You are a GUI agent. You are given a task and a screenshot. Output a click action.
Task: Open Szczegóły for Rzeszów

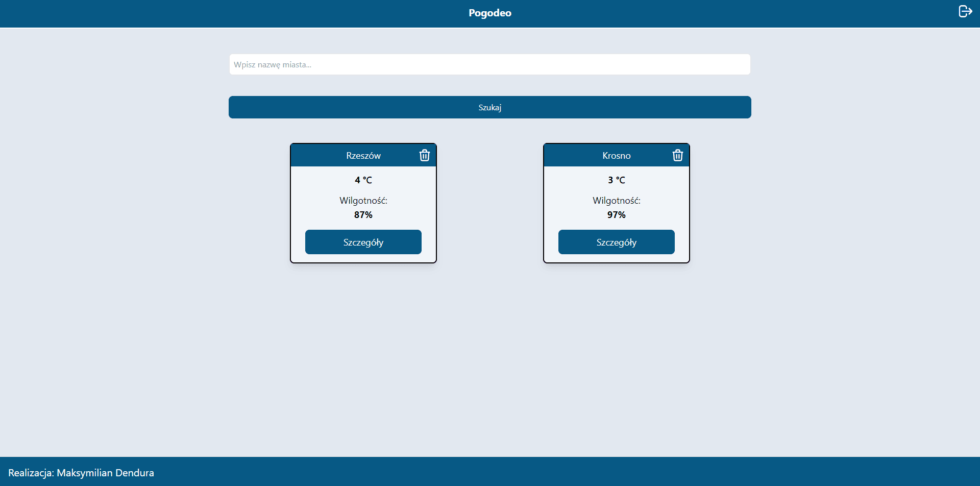[363, 242]
